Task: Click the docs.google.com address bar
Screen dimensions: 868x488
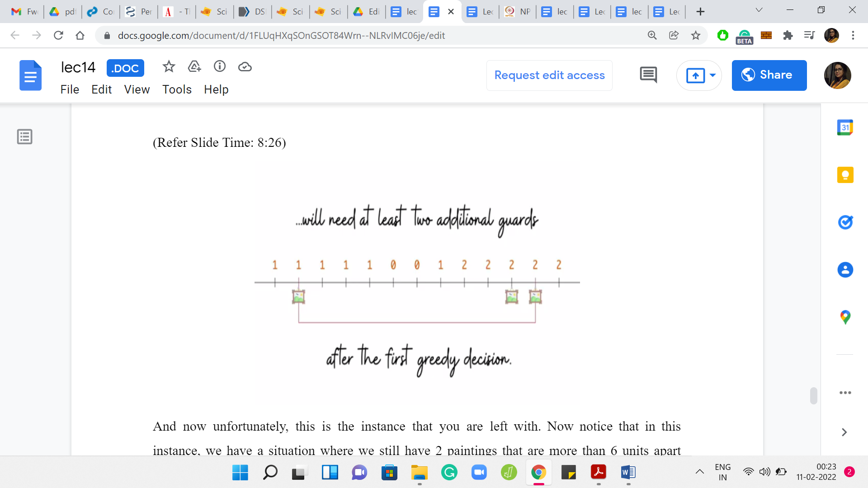Action: tap(280, 35)
